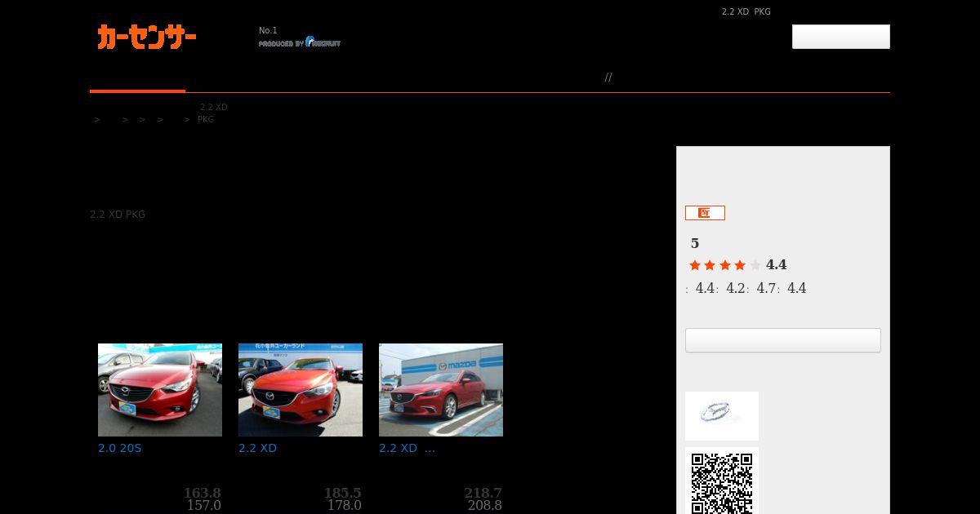
Task: Open the '2.0 20S' car listing link
Action: (x=120, y=448)
